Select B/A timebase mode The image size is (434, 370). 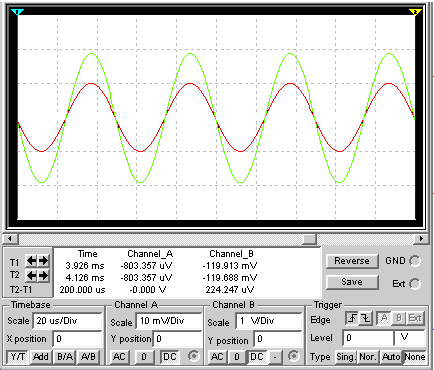click(x=65, y=357)
